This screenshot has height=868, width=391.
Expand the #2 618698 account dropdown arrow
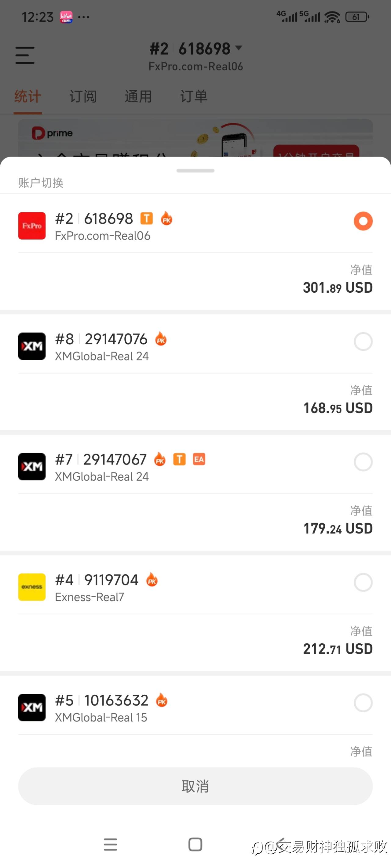click(239, 48)
